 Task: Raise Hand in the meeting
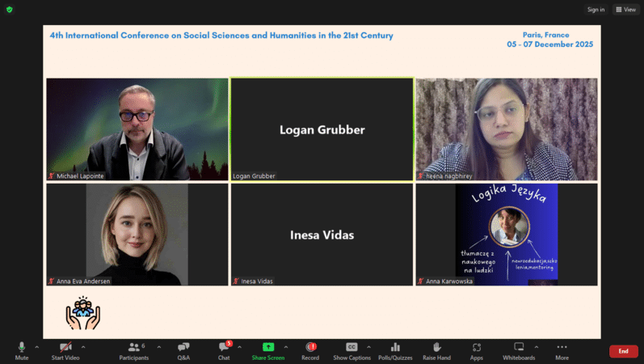[x=436, y=349]
